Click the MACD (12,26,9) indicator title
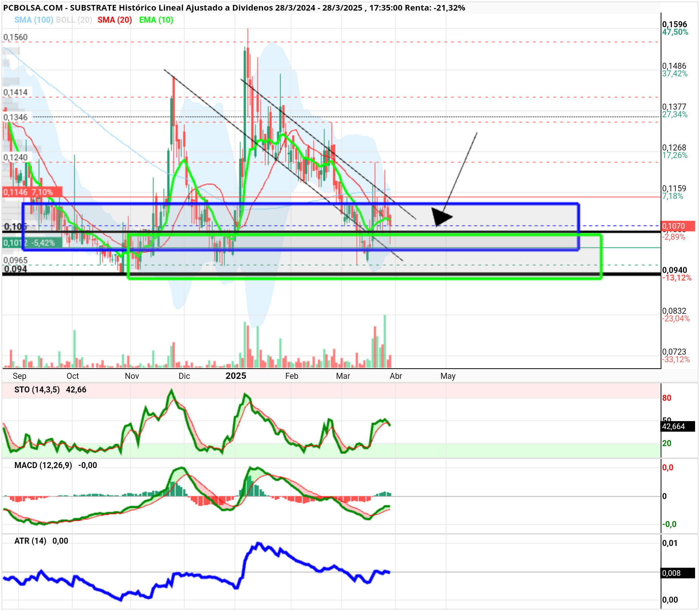 [43, 465]
